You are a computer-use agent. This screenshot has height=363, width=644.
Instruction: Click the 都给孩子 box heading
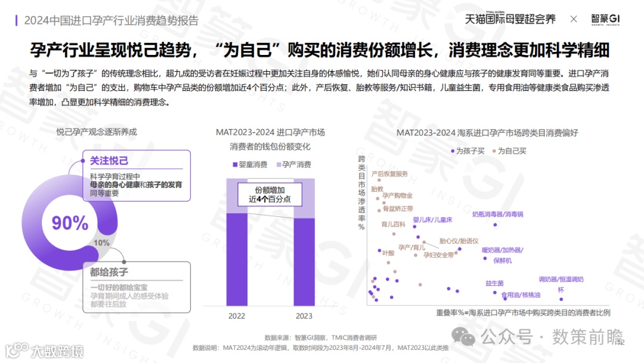109,272
